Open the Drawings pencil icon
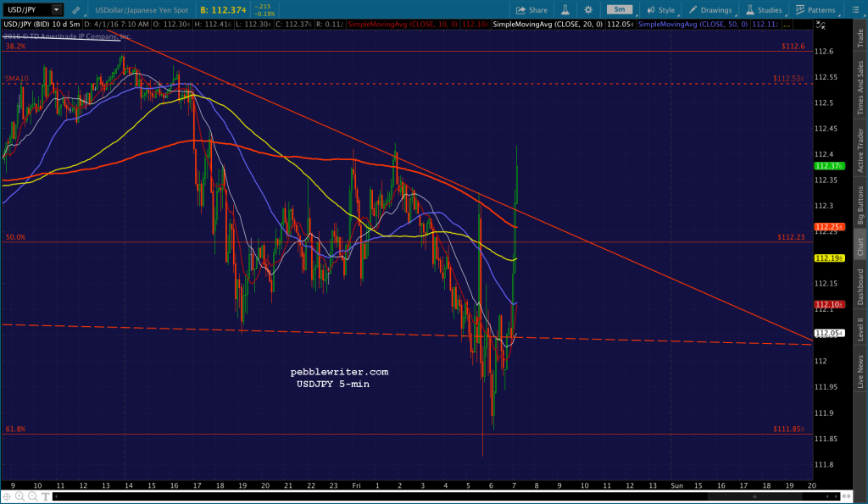 [695, 9]
